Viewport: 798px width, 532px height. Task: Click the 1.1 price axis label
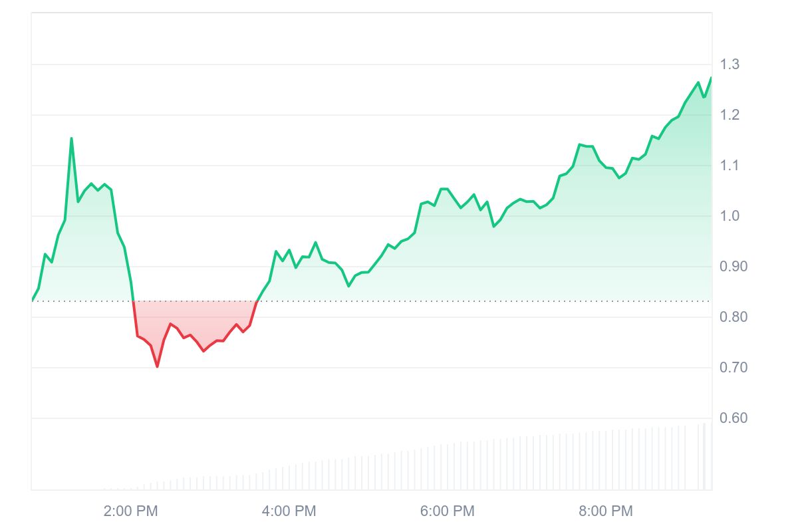click(x=730, y=166)
